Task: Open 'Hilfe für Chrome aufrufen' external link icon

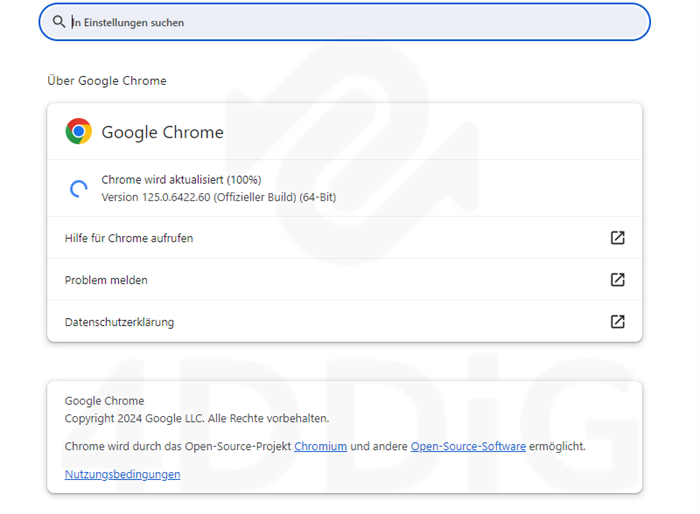Action: click(617, 238)
